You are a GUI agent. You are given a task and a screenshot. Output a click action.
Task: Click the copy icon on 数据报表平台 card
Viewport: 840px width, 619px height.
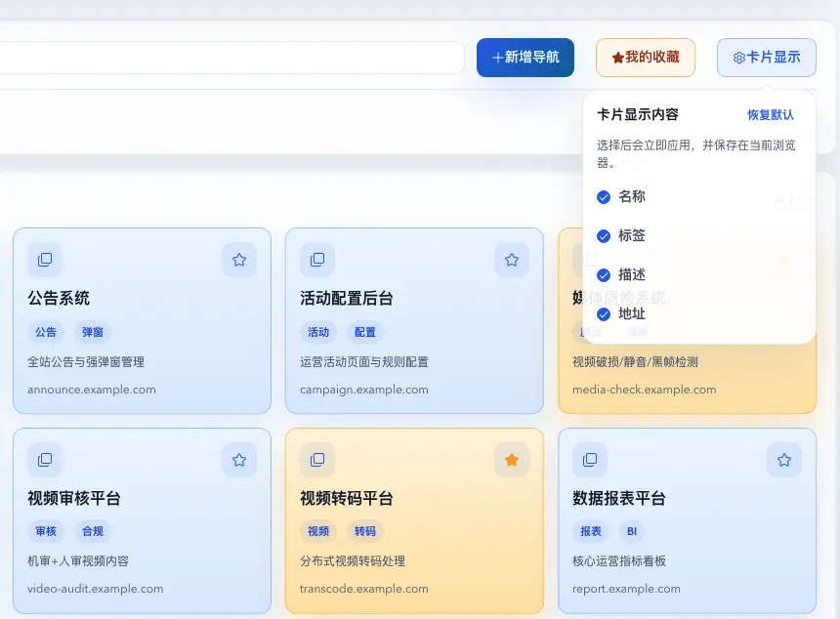point(590,460)
